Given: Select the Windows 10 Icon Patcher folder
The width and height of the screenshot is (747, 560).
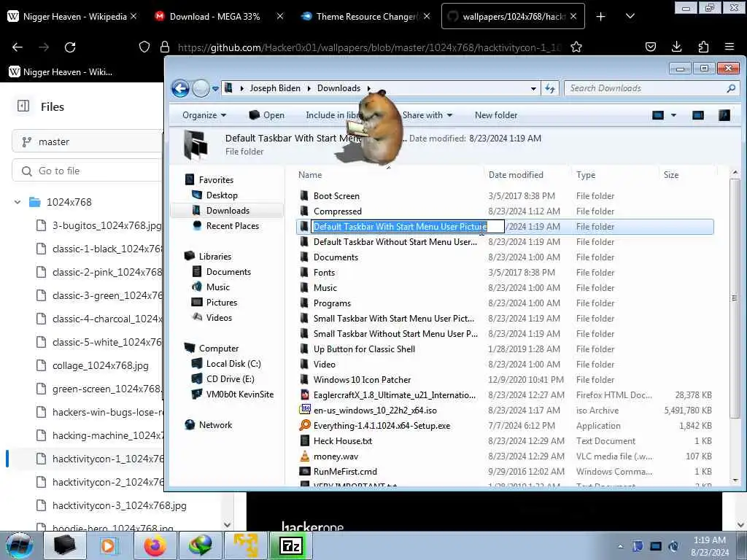Looking at the screenshot, I should coord(362,379).
